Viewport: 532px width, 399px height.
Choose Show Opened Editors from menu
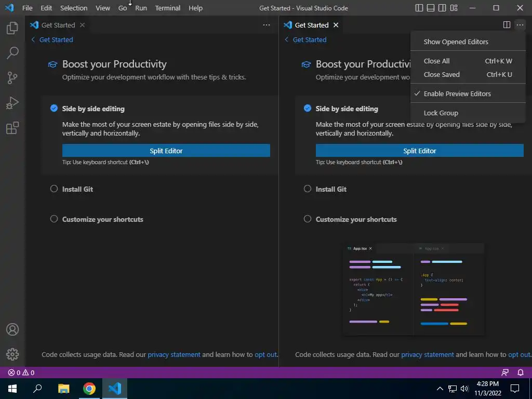click(468, 42)
